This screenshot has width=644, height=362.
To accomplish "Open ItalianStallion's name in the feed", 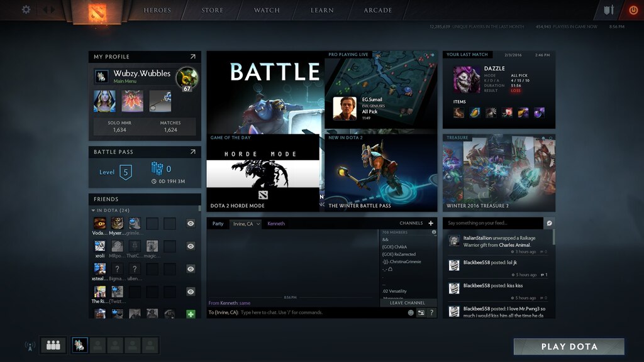I will pos(477,238).
